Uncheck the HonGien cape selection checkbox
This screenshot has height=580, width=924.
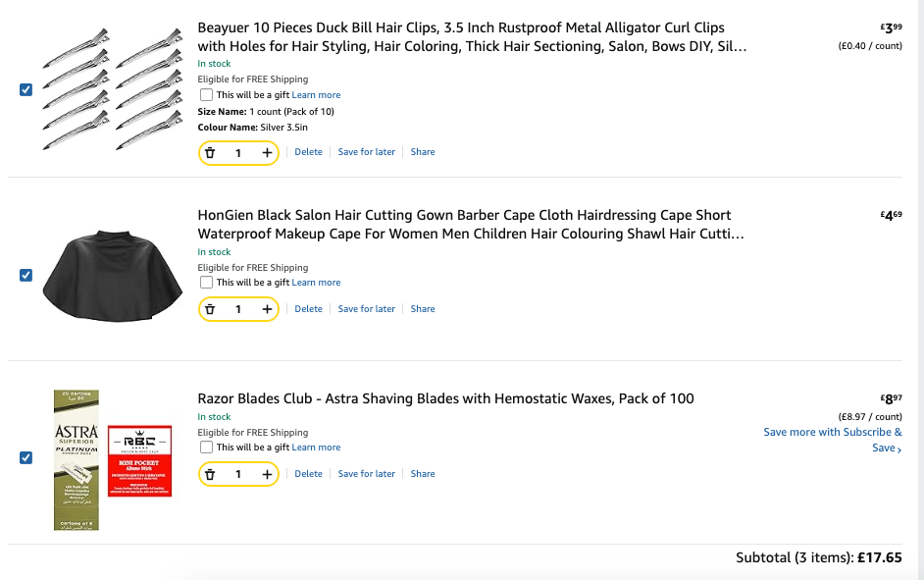pyautogui.click(x=26, y=275)
